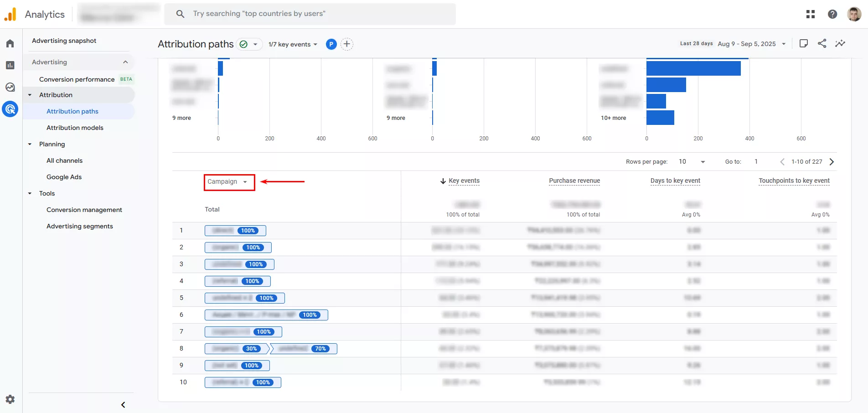Collapse the Advertising section chevron
Viewport: 868px width, 413px height.
pyautogui.click(x=125, y=62)
